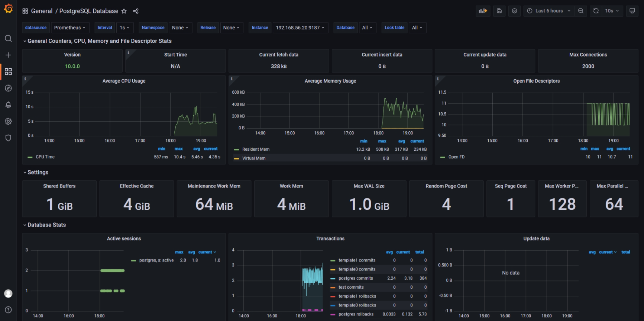Show info for Average CPU Usage panel
644x321 pixels.
click(x=25, y=79)
